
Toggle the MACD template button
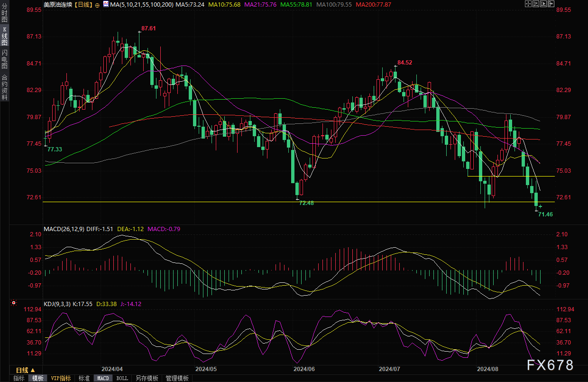click(x=103, y=378)
